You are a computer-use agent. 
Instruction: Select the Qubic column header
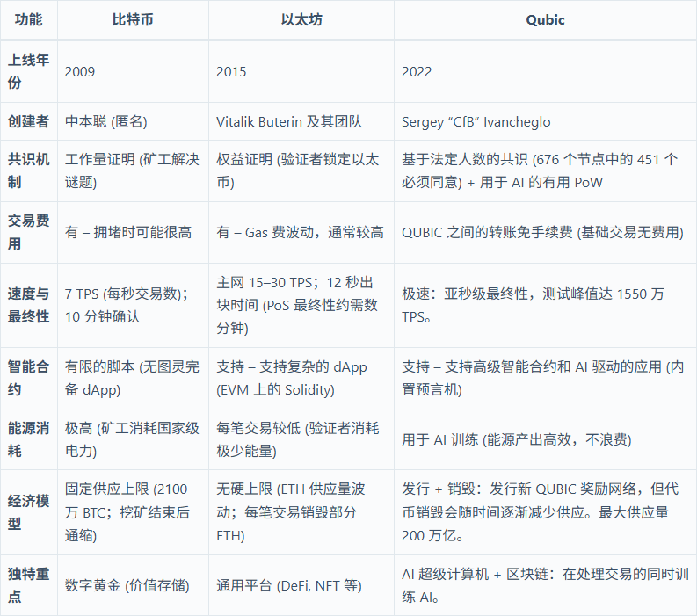(545, 19)
